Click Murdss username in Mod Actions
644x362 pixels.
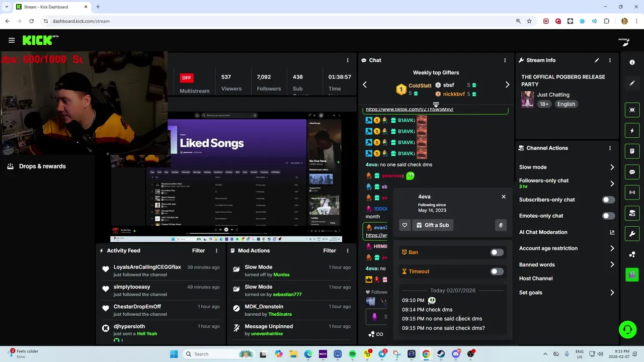[x=282, y=275]
